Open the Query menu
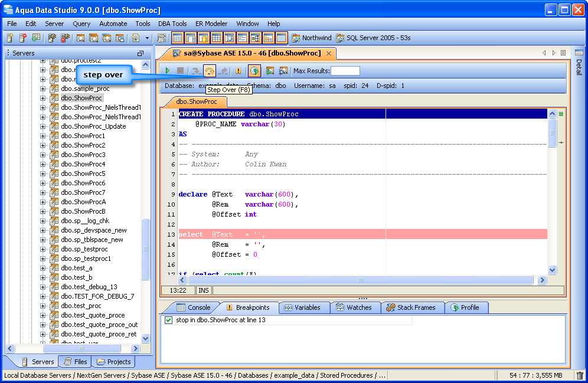Image resolution: width=588 pixels, height=383 pixels. pos(81,24)
